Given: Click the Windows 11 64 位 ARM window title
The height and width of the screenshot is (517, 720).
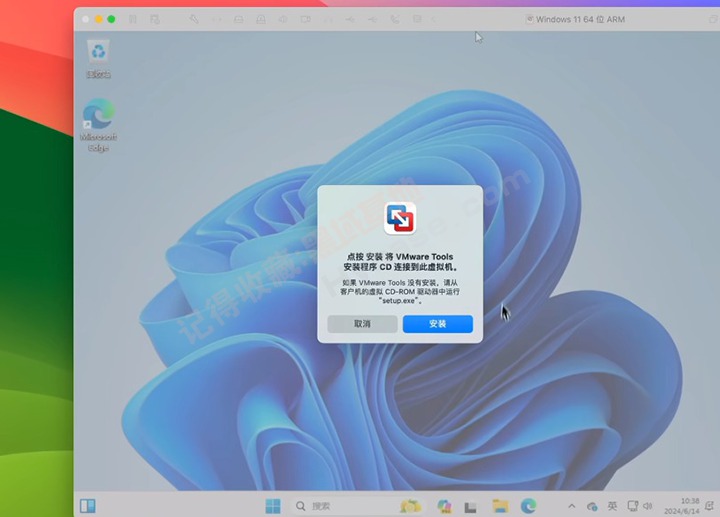Looking at the screenshot, I should (x=580, y=19).
